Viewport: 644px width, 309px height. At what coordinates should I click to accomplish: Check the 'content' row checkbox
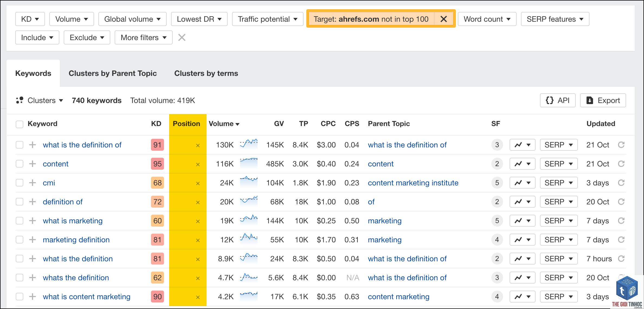tap(20, 164)
